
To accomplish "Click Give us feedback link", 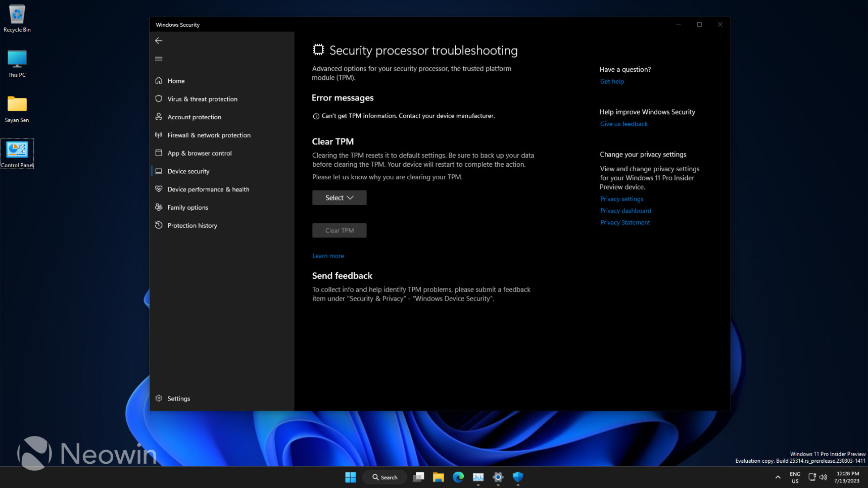I will pos(623,124).
